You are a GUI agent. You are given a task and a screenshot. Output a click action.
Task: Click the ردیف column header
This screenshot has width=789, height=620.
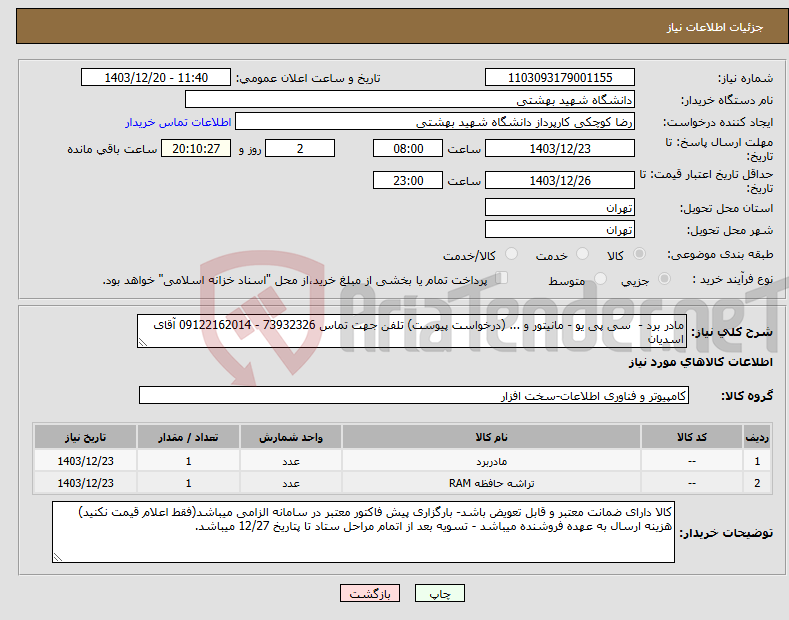(757, 437)
